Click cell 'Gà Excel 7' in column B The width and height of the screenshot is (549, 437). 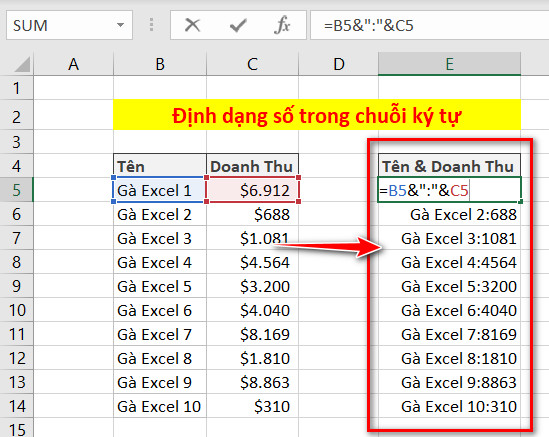[160, 334]
